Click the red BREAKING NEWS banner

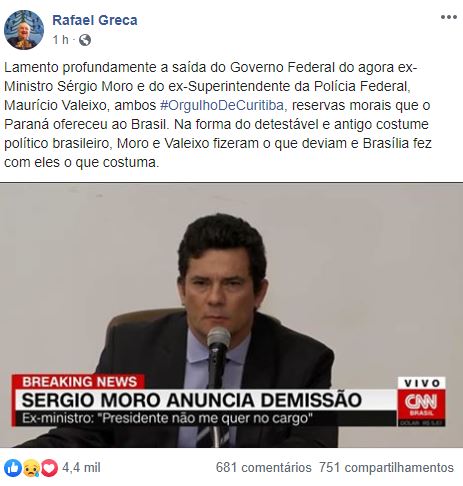pos(79,382)
